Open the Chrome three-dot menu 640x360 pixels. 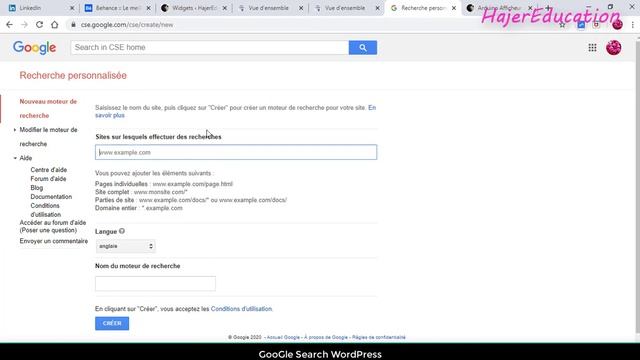click(633, 25)
